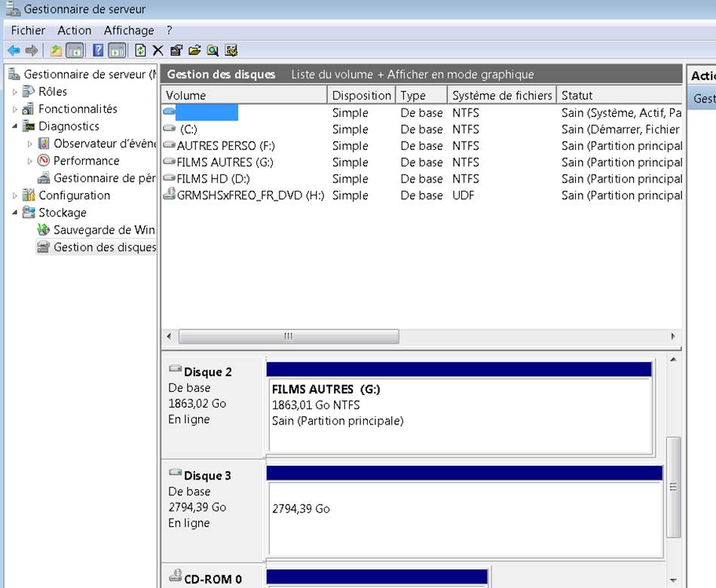Click the up-one-level folder icon
Screen dimensions: 716x588
click(x=56, y=51)
